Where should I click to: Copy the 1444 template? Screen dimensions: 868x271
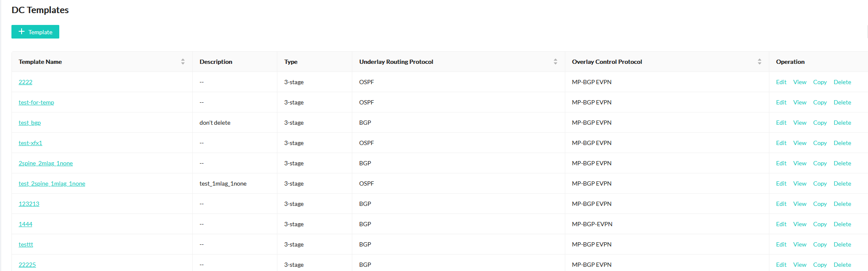(x=820, y=224)
